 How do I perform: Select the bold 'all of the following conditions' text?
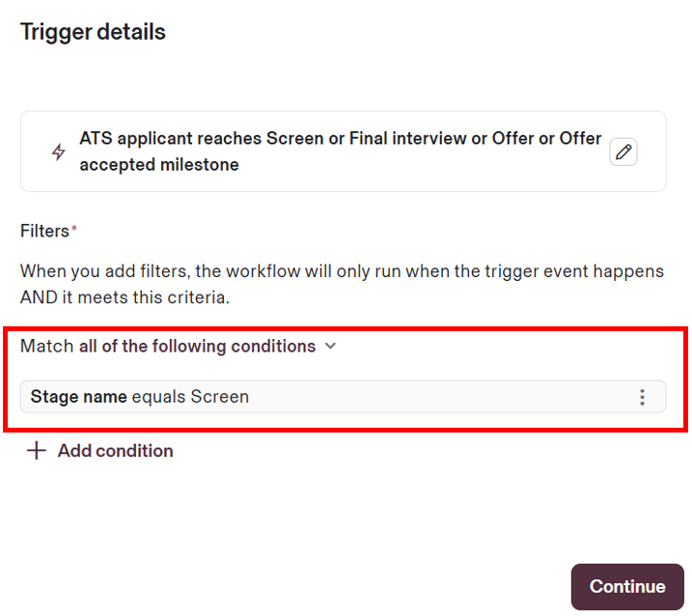tap(197, 346)
